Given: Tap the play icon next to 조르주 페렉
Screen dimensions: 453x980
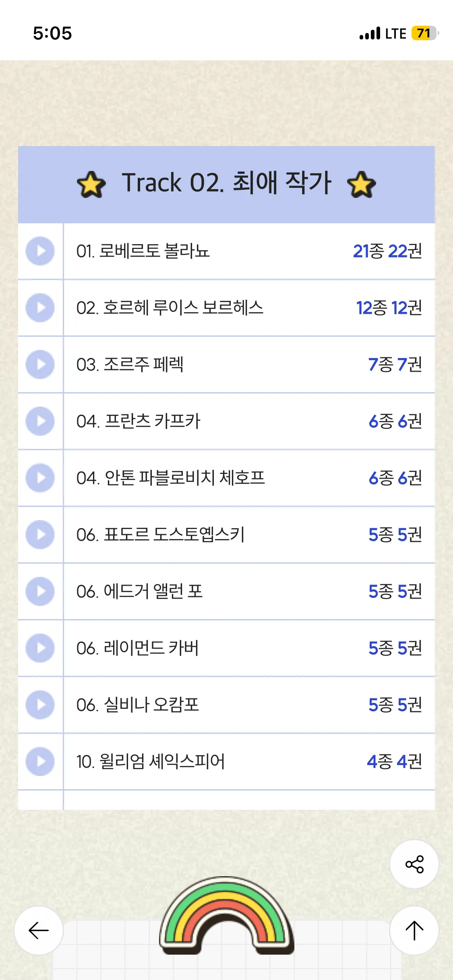Looking at the screenshot, I should coord(40,364).
